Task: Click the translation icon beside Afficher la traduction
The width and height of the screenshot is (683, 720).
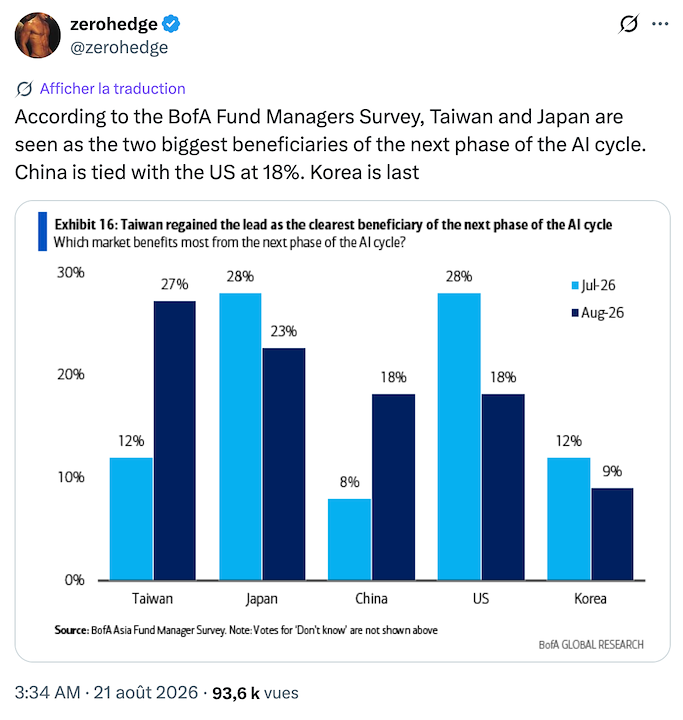Action: pyautogui.click(x=24, y=89)
